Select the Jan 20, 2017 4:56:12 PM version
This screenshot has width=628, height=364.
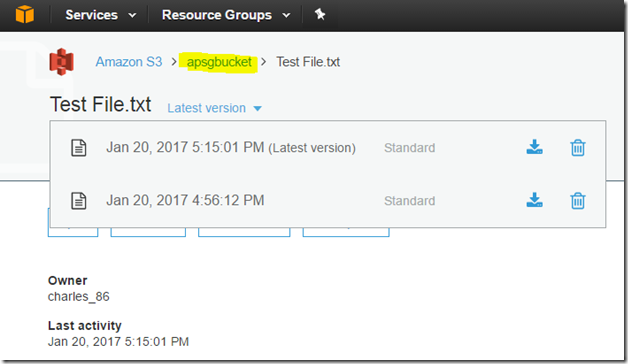[185, 200]
